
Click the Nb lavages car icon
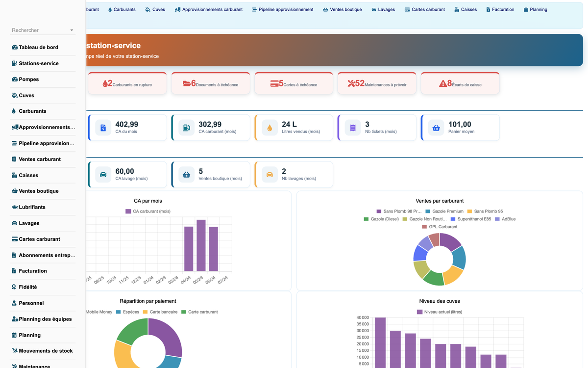tap(269, 174)
